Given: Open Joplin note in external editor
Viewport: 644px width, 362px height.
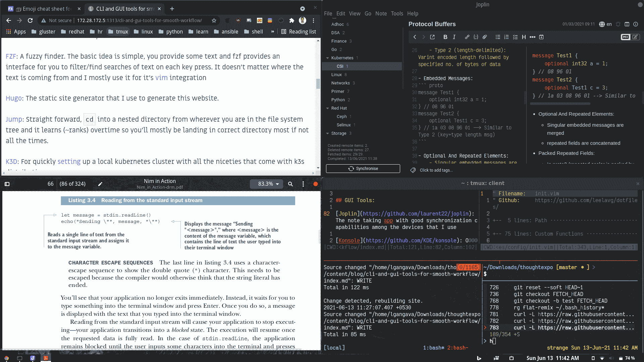Looking at the screenshot, I should (x=432, y=37).
